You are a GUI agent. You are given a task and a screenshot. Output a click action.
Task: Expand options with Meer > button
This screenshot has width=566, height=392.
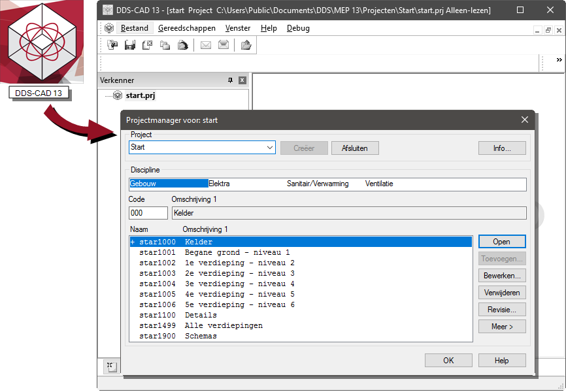pos(502,326)
